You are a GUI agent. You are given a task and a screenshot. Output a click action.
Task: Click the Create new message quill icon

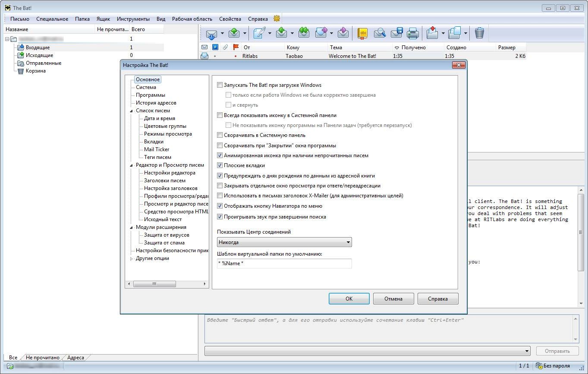tap(259, 33)
